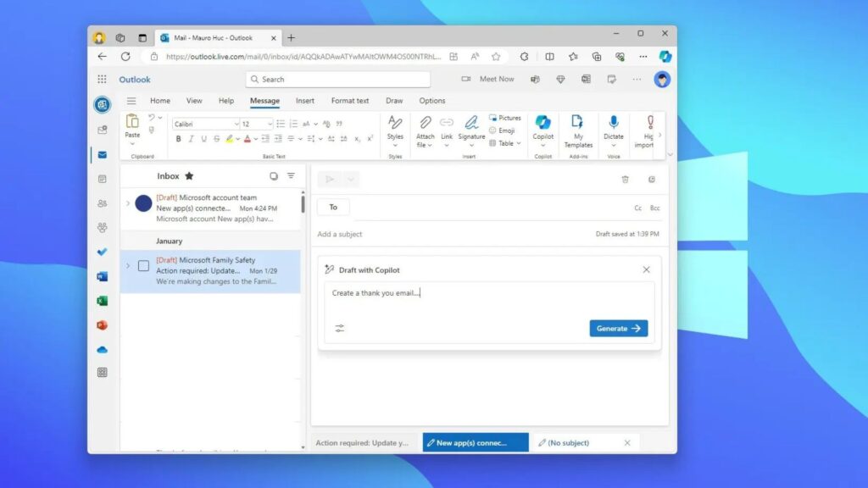Open the font color picker arrow
This screenshot has width=868, height=488.
(256, 139)
